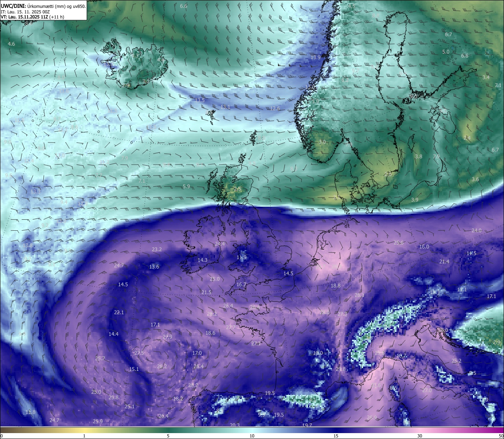504x439 pixels.
Task: Click the 2.4 value label
Action: 467,138
